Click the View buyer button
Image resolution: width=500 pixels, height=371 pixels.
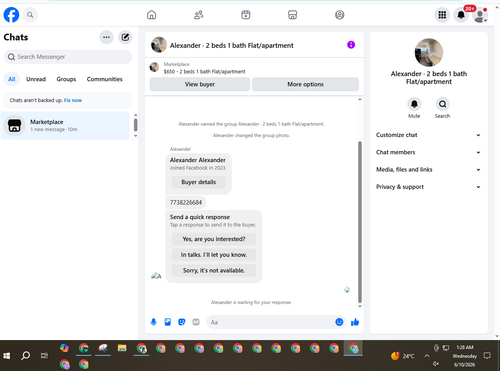click(x=200, y=84)
